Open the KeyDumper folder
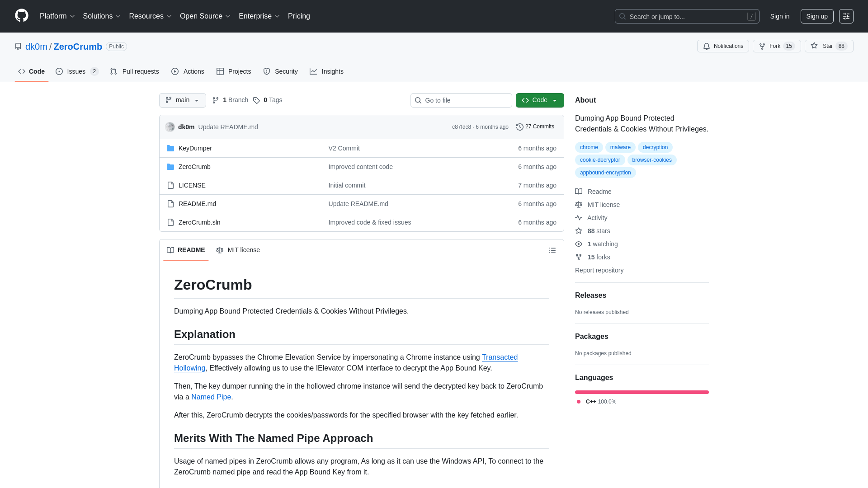The image size is (868, 488). click(195, 148)
